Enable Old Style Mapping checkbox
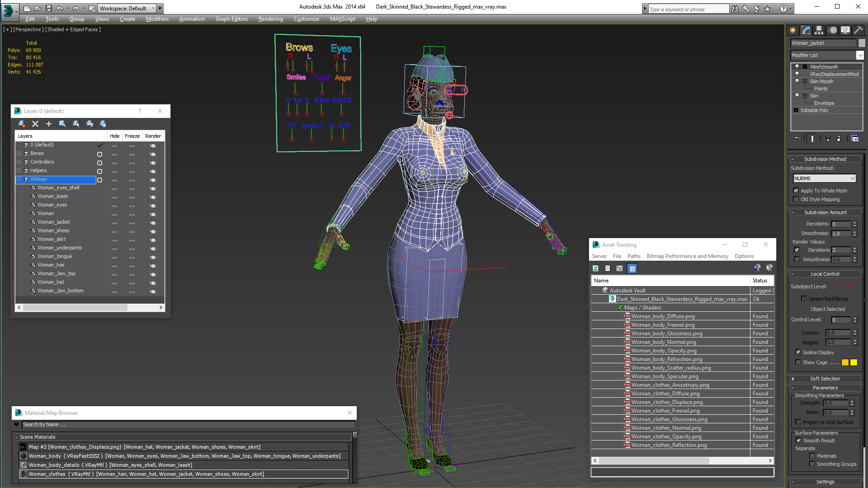Image resolution: width=868 pixels, height=488 pixels. tap(796, 199)
